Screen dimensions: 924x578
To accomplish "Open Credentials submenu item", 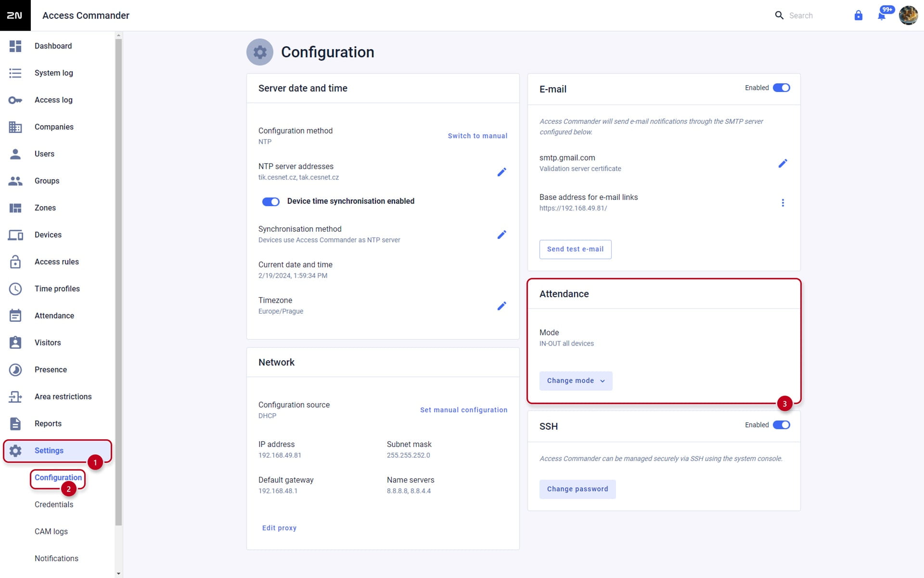I will (54, 505).
